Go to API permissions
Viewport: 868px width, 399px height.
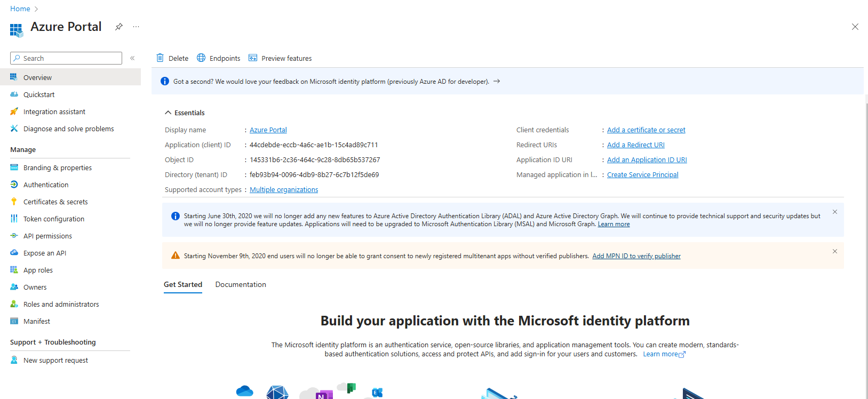pos(47,236)
